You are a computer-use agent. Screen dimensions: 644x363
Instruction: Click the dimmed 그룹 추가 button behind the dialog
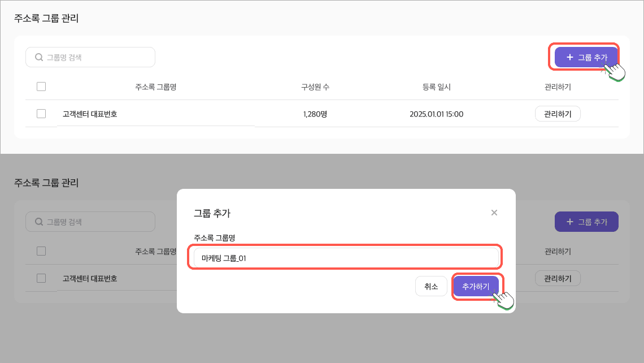pos(586,222)
